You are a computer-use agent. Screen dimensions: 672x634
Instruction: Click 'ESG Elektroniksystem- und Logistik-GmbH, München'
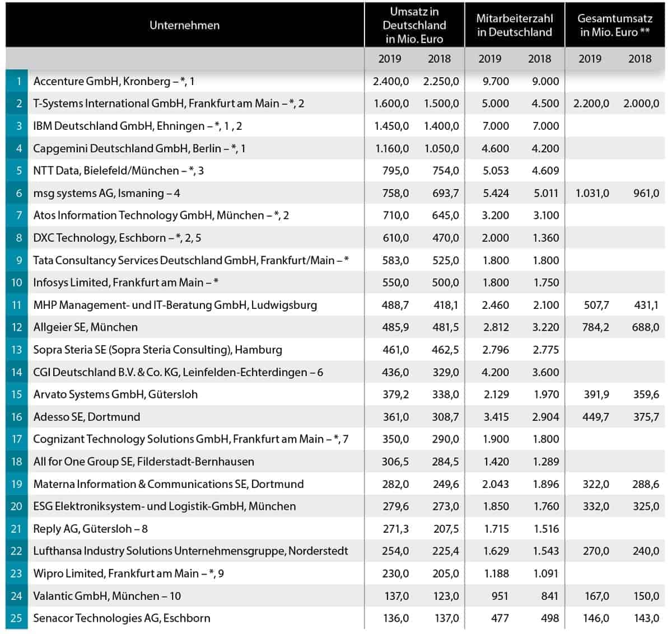164,506
